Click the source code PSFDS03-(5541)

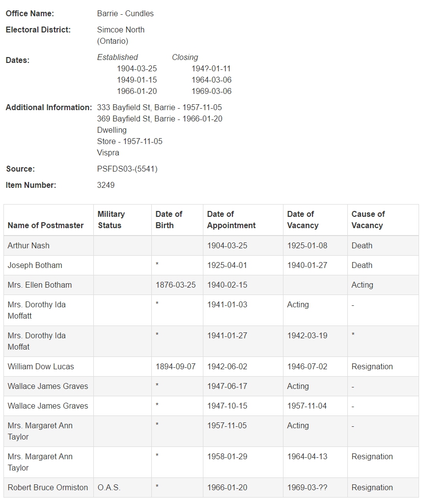(x=127, y=169)
